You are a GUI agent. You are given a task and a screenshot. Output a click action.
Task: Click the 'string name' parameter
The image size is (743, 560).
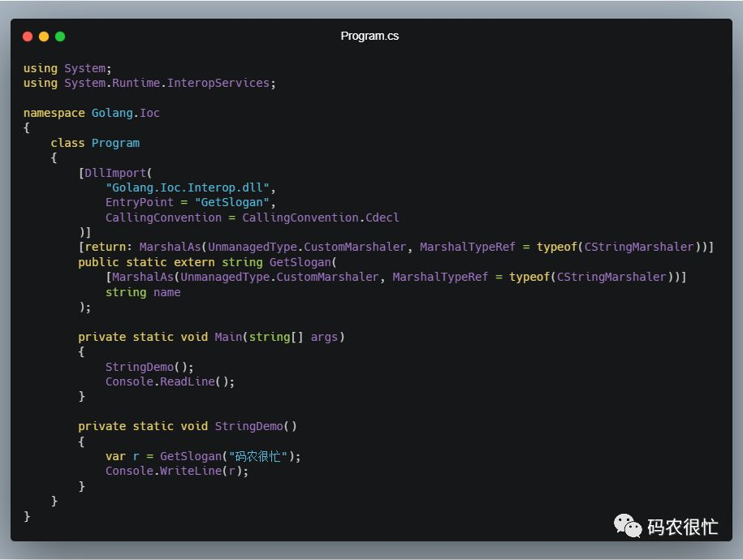143,292
